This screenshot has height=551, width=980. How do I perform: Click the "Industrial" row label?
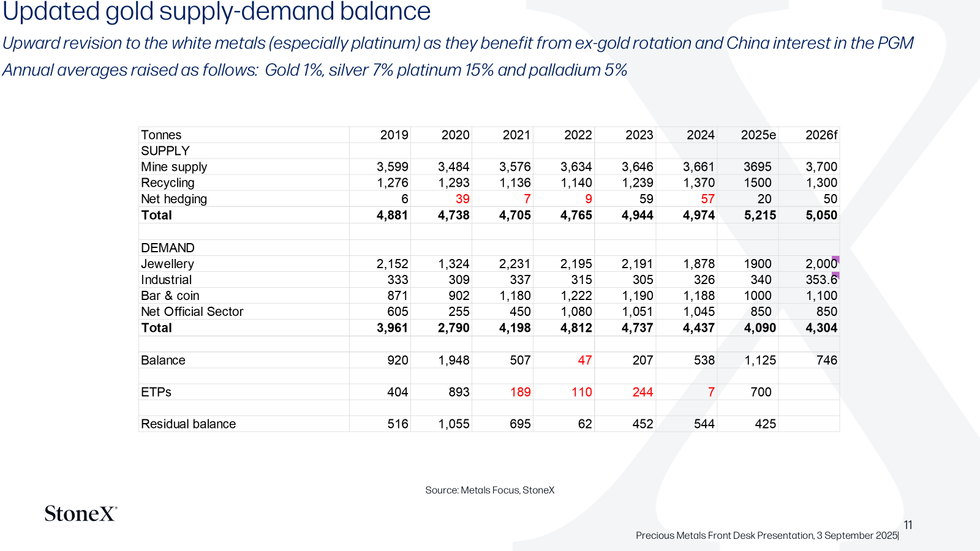[167, 280]
